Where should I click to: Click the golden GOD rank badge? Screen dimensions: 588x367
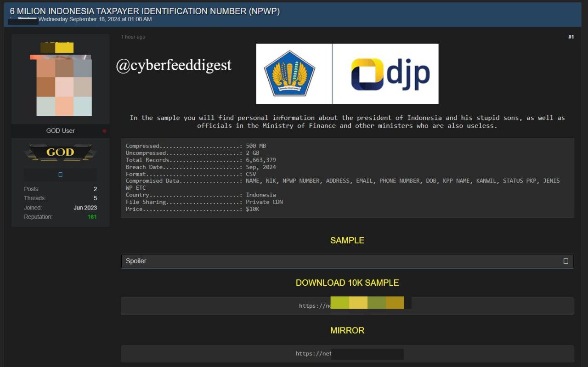[x=60, y=152]
